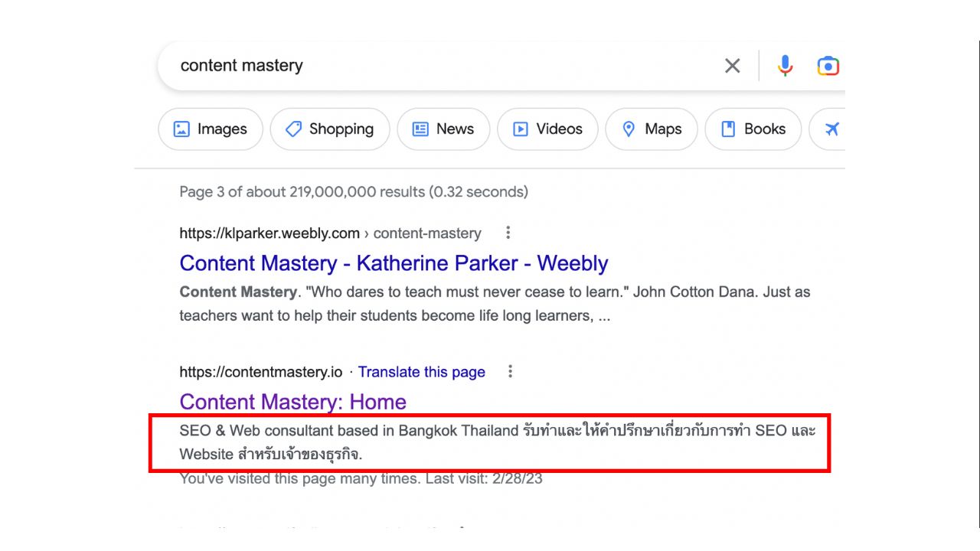Click the https://contentmastery.io URL
Viewport: 980px width, 551px height.
click(261, 372)
